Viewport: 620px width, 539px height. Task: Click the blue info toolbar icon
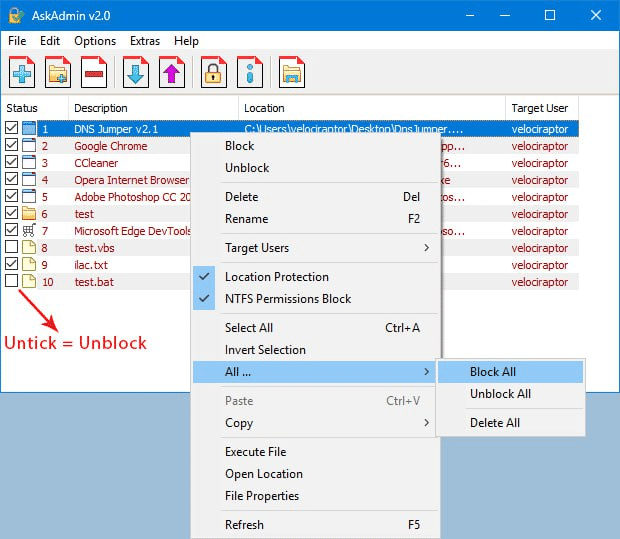tap(249, 72)
